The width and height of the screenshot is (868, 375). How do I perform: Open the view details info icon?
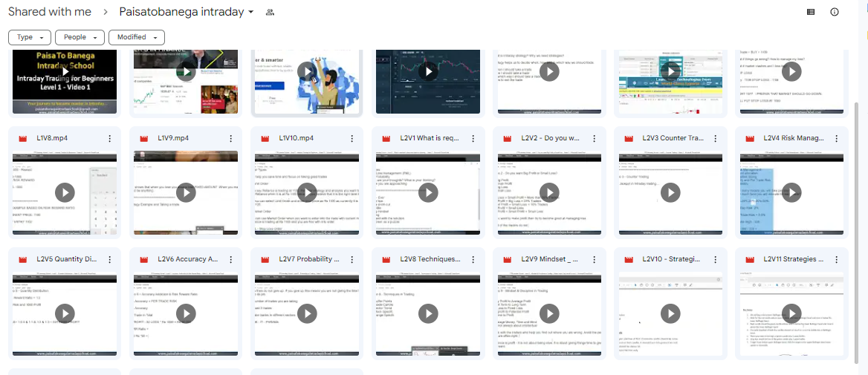tap(835, 13)
